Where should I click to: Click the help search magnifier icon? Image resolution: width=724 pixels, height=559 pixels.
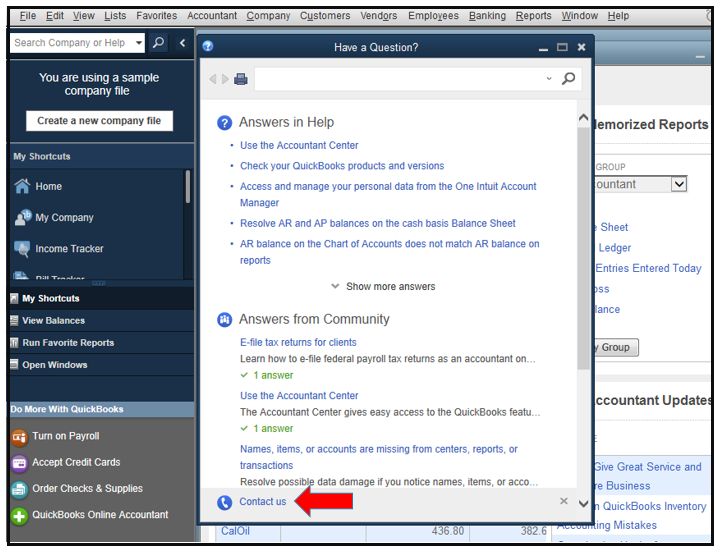568,78
